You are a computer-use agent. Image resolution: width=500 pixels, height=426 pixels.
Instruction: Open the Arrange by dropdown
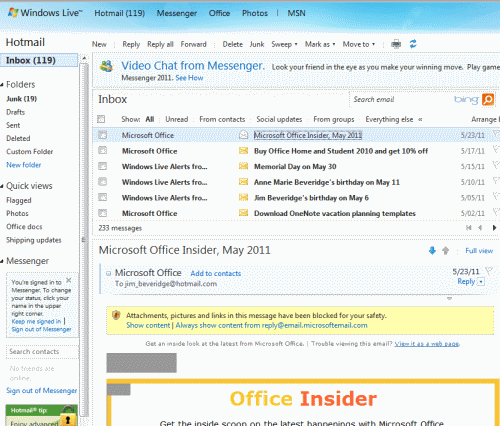coord(485,119)
